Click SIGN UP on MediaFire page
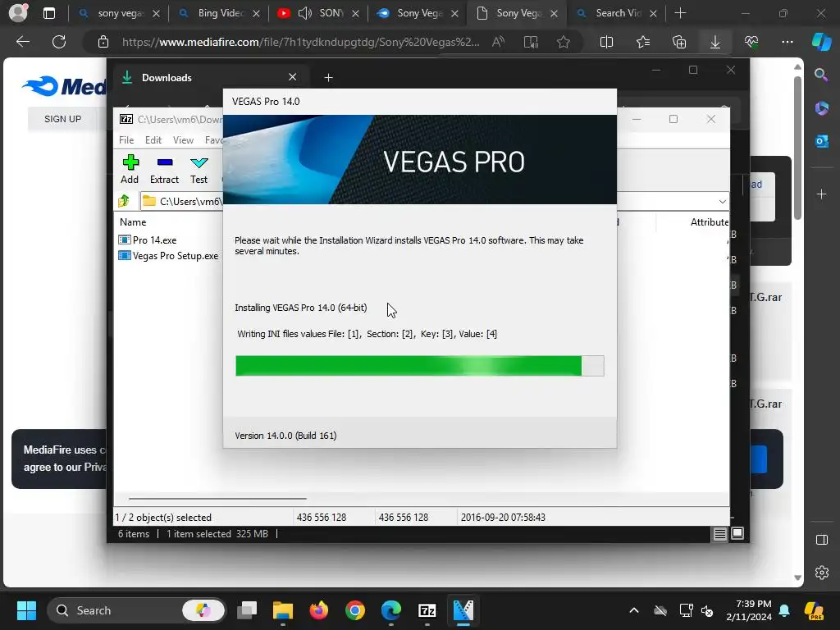The image size is (840, 630). point(62,119)
